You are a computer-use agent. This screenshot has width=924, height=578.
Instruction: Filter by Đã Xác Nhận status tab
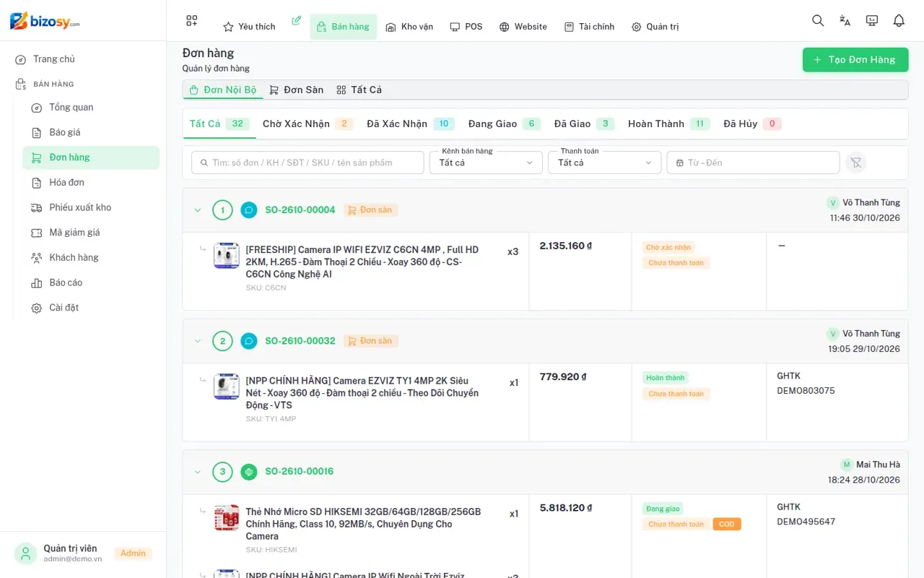(x=410, y=124)
